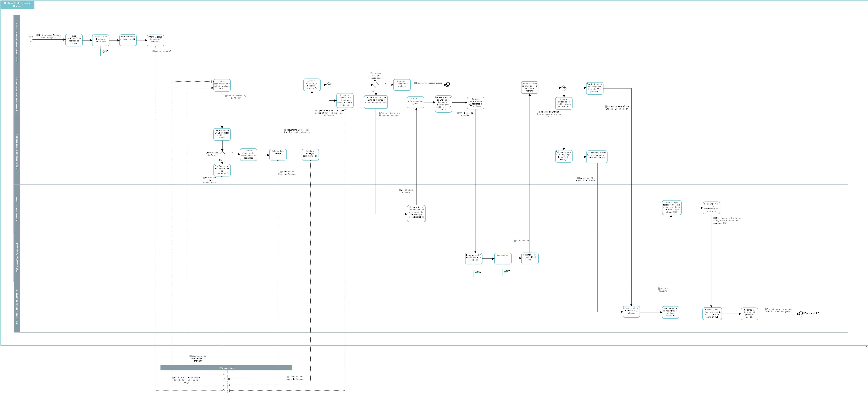Select task Solicitar 2do pesaje
868x395 pixels.
278,154
